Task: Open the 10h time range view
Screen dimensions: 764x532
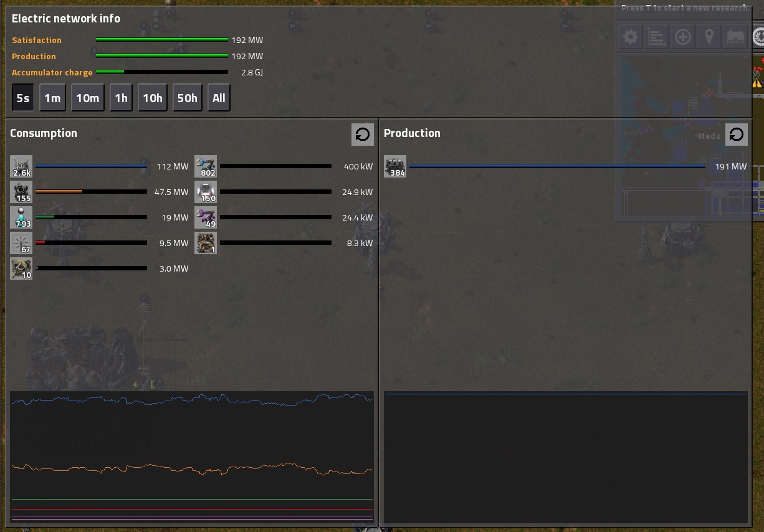Action: click(153, 98)
